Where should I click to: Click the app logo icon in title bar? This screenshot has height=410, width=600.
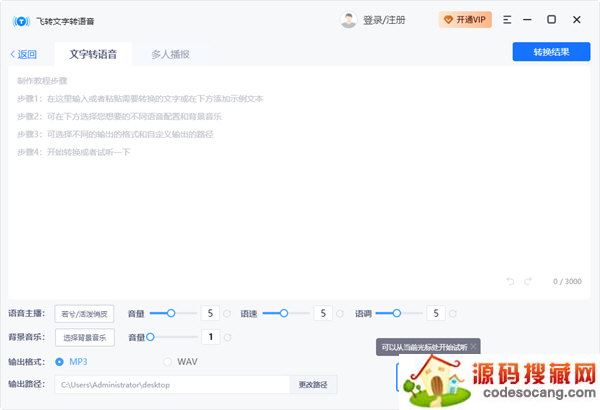21,21
